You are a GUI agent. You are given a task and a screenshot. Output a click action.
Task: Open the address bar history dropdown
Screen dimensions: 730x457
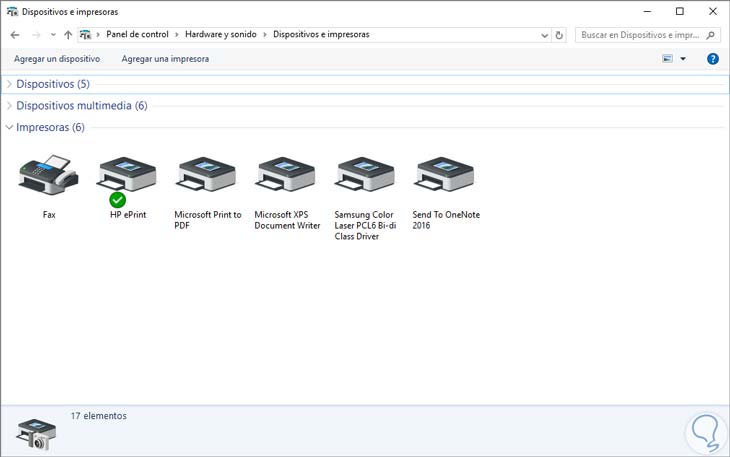[544, 35]
